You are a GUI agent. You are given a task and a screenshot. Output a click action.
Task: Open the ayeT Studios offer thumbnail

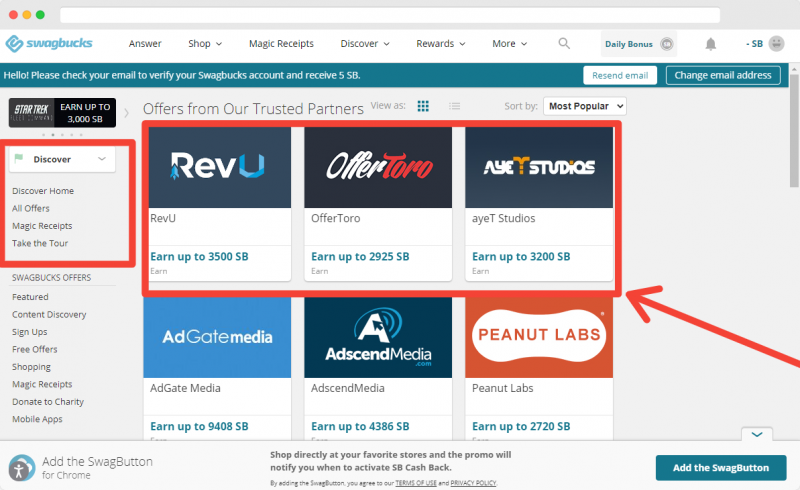coord(539,167)
